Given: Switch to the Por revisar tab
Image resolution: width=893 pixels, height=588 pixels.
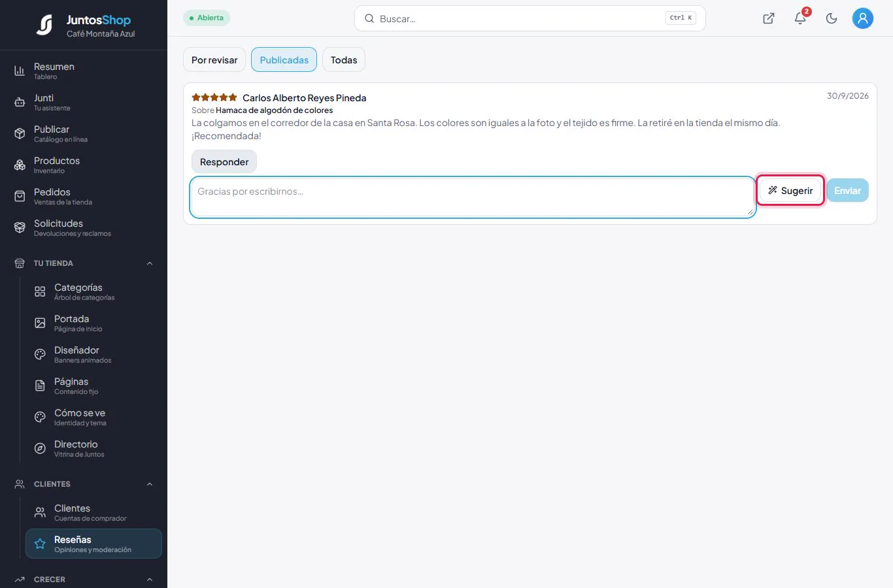Looking at the screenshot, I should (x=214, y=59).
